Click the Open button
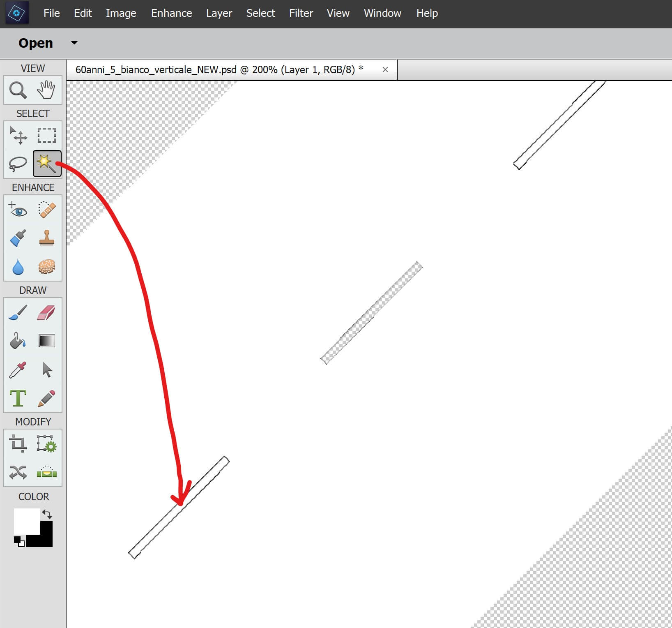The height and width of the screenshot is (628, 672). click(x=36, y=43)
